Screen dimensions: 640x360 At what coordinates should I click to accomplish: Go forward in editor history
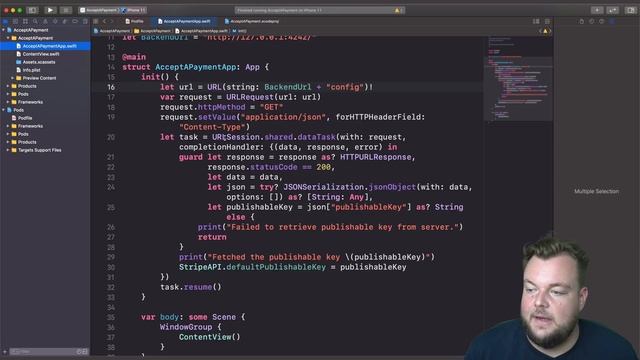111,21
